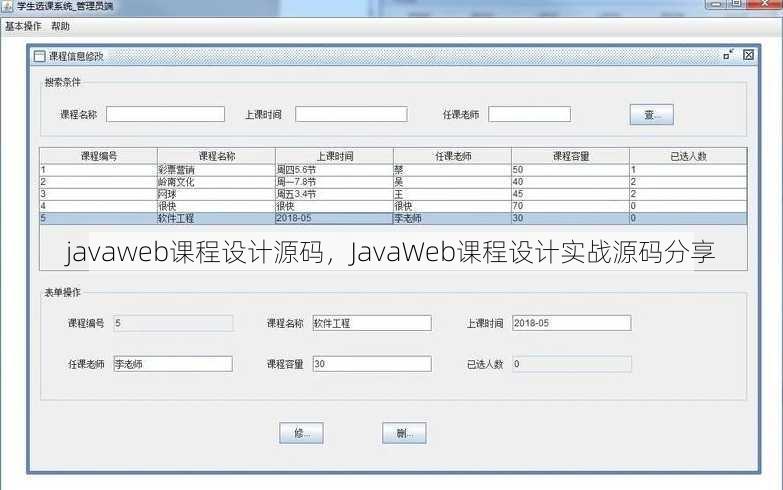Click the 课程容量 column header
The width and height of the screenshot is (783, 490).
coord(571,156)
